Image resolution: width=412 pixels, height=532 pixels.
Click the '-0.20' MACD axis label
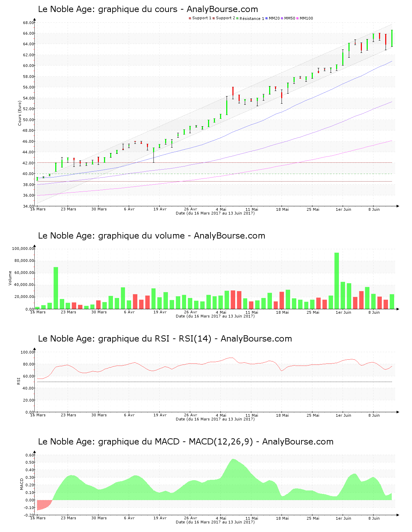(x=29, y=515)
